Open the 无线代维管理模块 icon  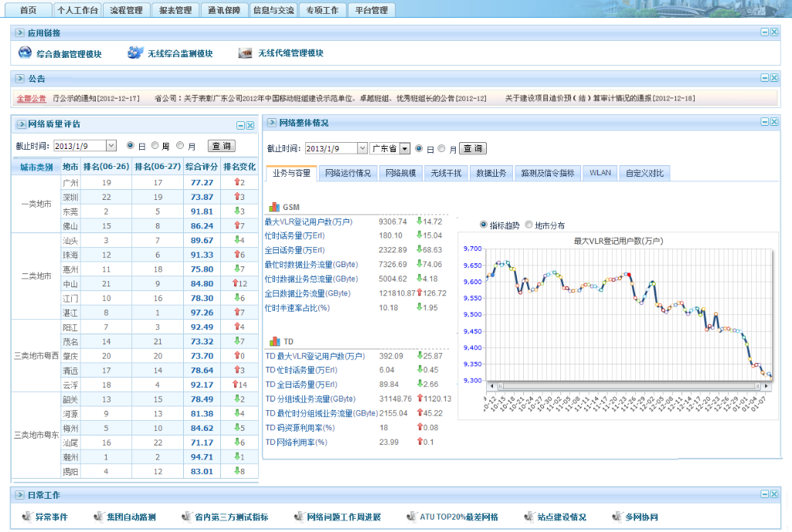pos(246,53)
